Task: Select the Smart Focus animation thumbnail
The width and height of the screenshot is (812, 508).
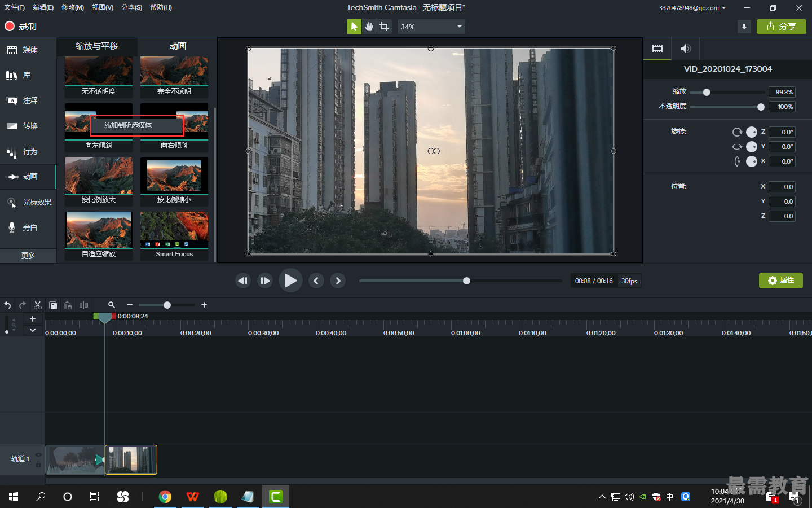Action: (x=174, y=236)
